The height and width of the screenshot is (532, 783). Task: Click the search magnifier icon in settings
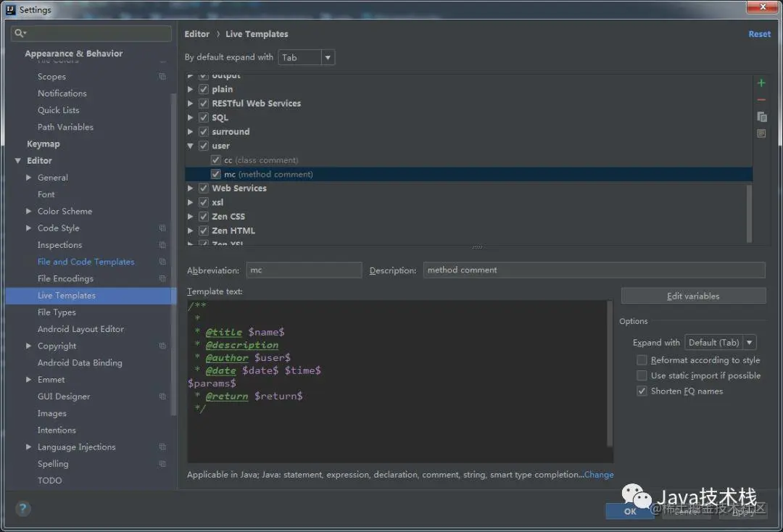point(20,33)
